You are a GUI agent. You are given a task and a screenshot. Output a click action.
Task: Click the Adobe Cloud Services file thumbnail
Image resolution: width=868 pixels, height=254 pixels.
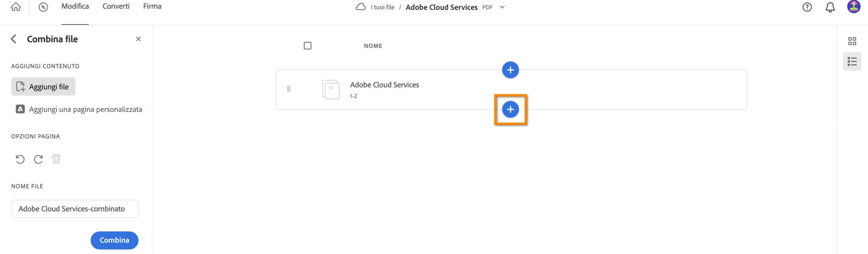click(331, 89)
